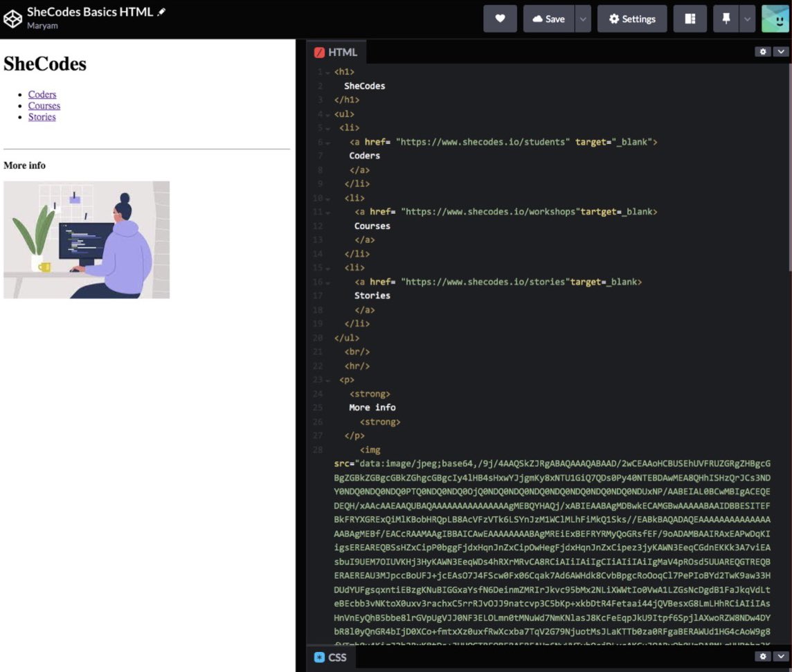Click the img tag on line 28
792x672 pixels.
coord(370,449)
